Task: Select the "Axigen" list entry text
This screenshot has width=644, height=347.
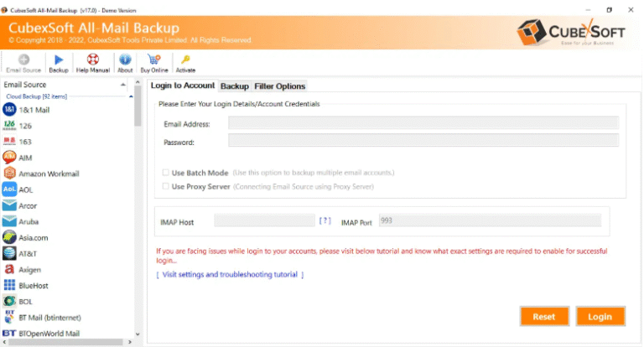Action: pyautogui.click(x=29, y=270)
